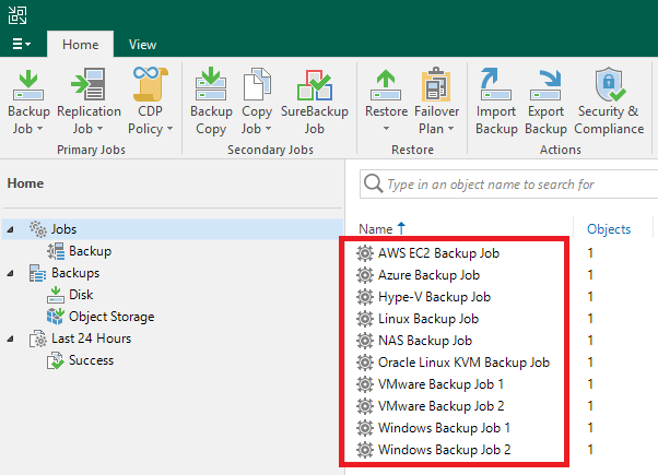Click the gear icon for Linux Backup Job
This screenshot has height=475, width=658.
365,318
